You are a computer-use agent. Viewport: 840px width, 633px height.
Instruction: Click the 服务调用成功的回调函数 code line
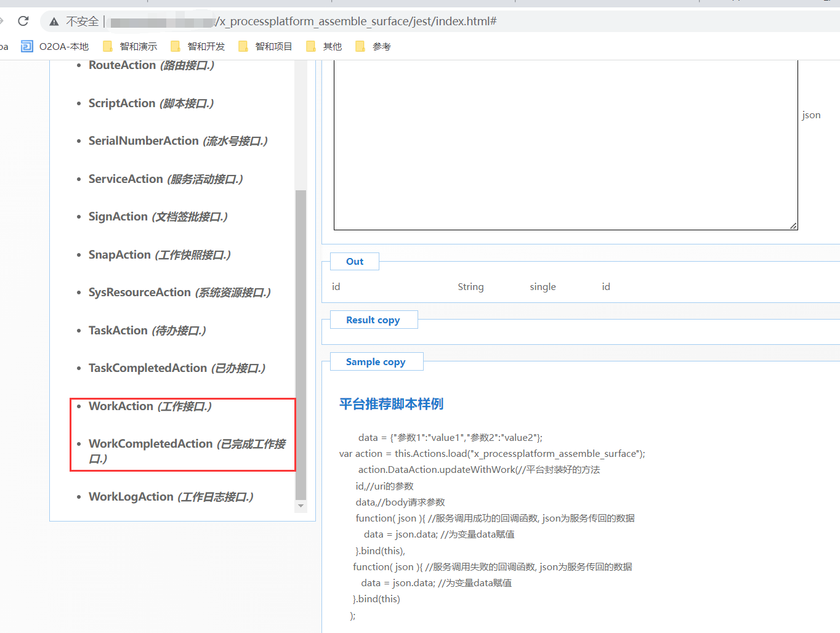pos(495,518)
